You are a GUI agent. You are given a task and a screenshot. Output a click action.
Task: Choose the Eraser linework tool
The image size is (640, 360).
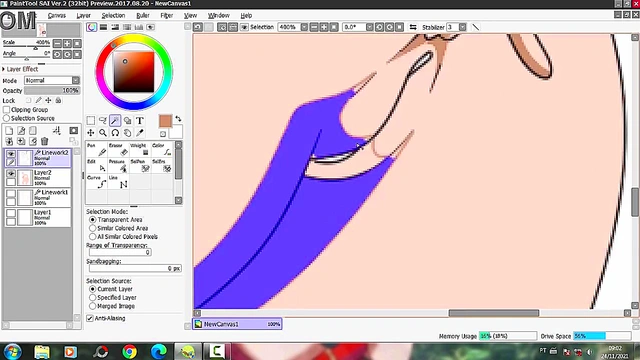tap(118, 149)
